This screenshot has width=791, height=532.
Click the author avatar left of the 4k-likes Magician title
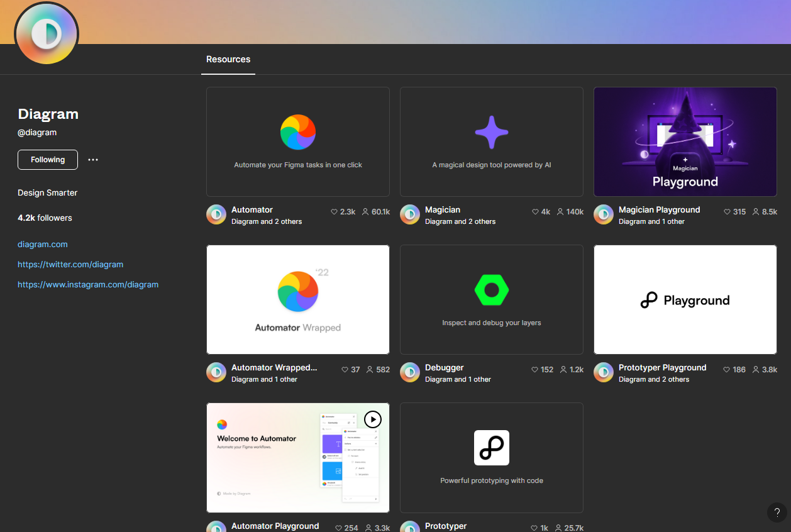(410, 215)
